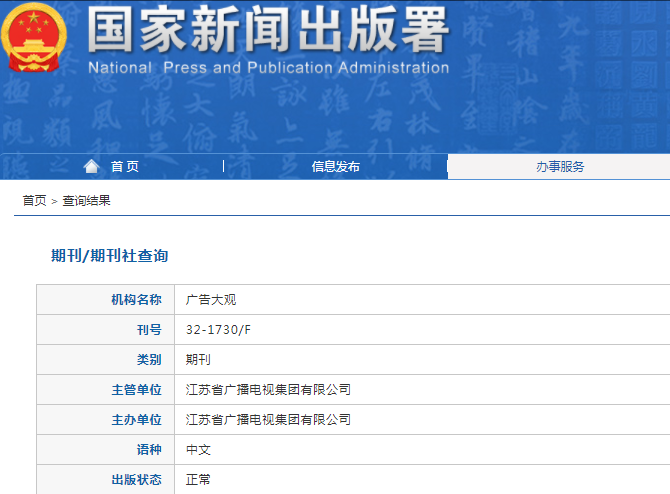
Task: Click the company name in 主办单位 row
Action: pos(268,420)
